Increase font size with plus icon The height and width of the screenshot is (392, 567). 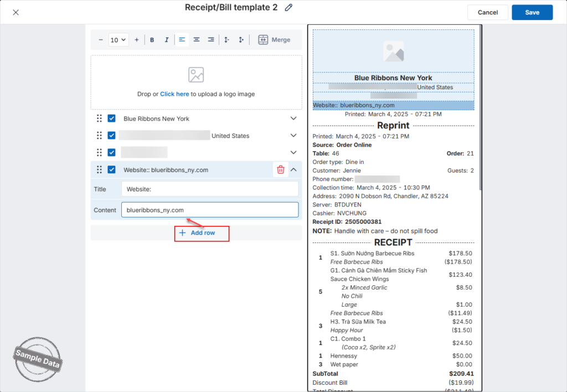(x=137, y=40)
